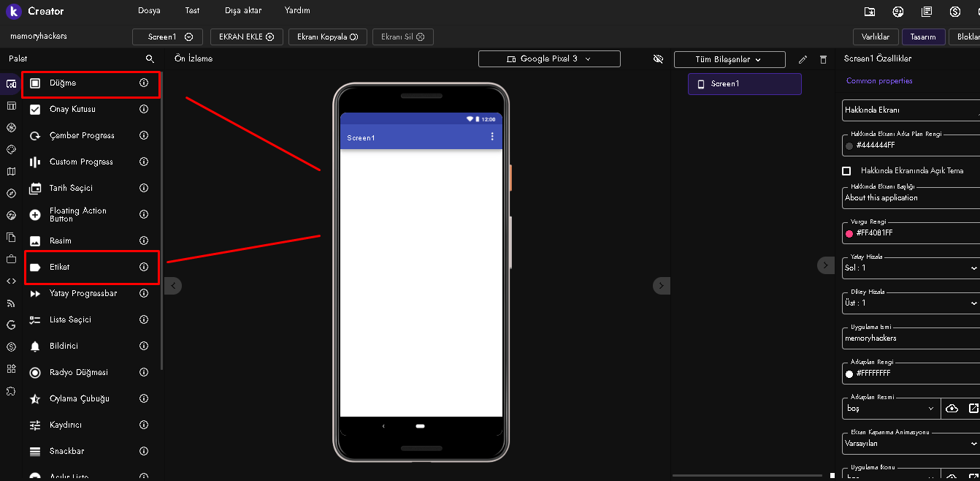Viewport: 980px width, 481px height.
Task: Pick the #FF4081FF accent color swatch
Action: [x=849, y=233]
